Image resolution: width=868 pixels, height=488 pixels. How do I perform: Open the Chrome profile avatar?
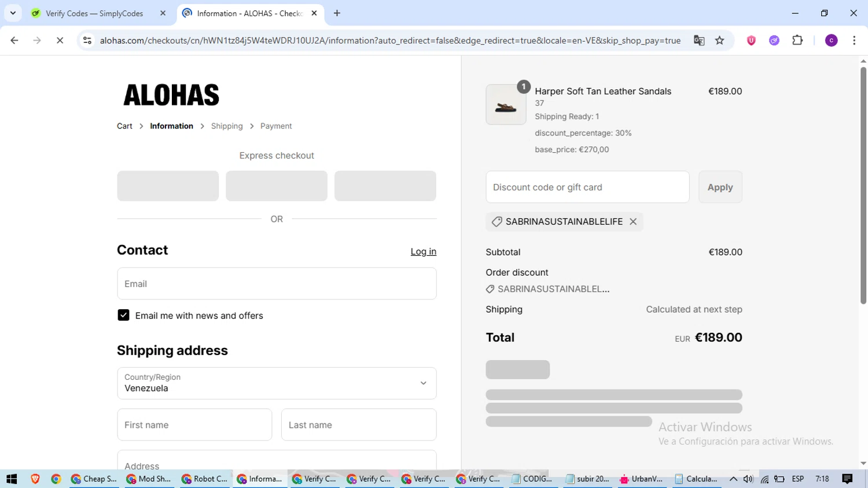click(x=831, y=41)
